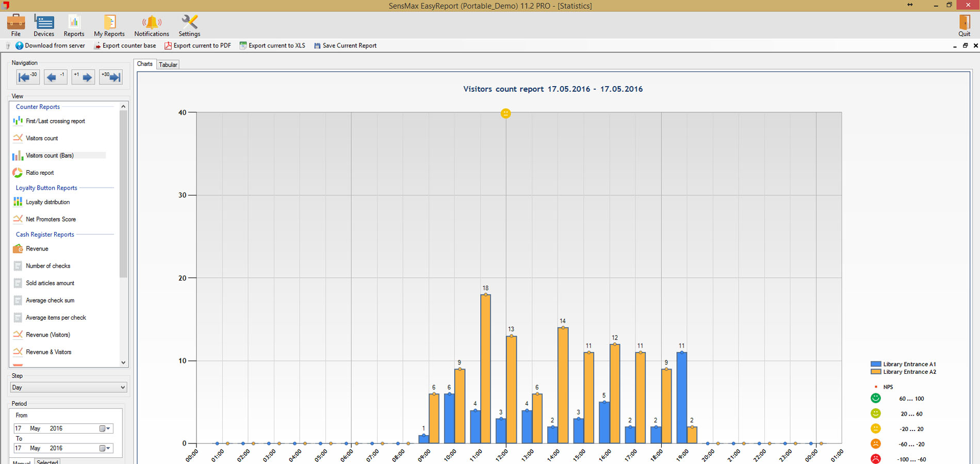Viewport: 980px width, 464px height.
Task: Restore the inner Statistics child window
Action: 965,45
